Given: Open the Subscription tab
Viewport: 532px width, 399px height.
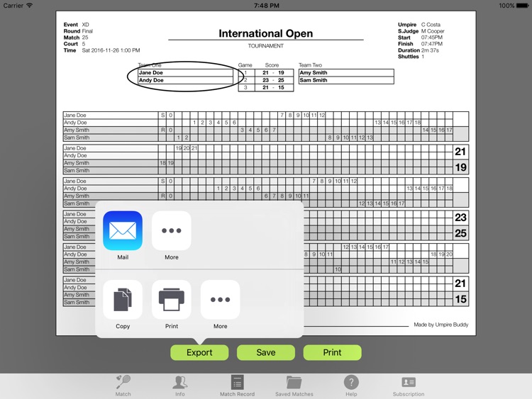Looking at the screenshot, I should coord(409,386).
